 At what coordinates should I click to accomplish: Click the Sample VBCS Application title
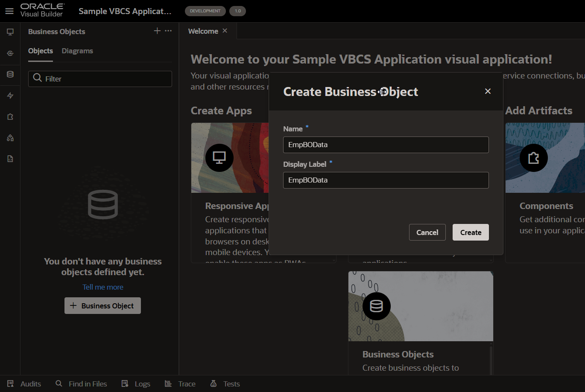[x=125, y=11]
